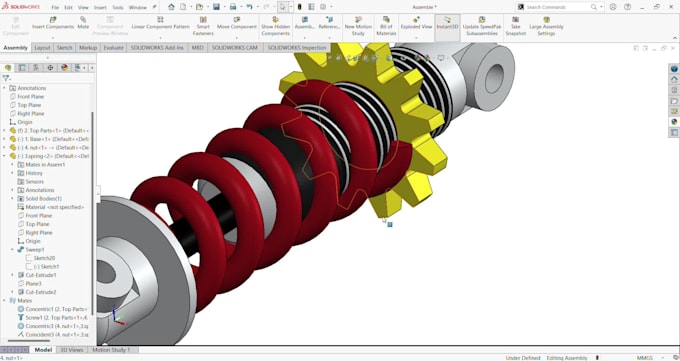Expand the Sweep1 feature node
Viewport: 680px width, 361px height.
12,249
